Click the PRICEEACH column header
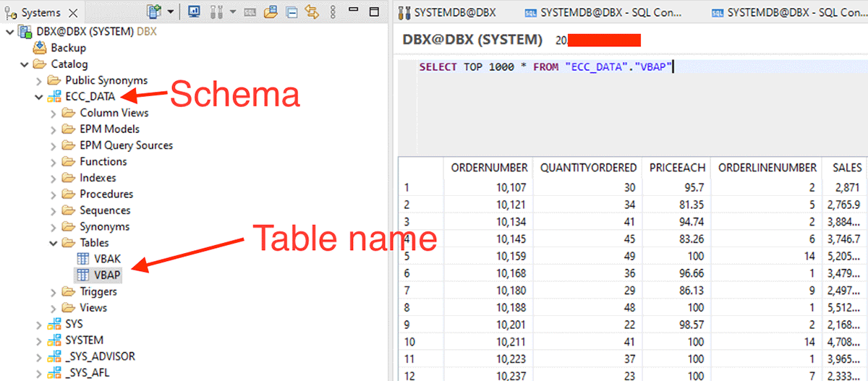The height and width of the screenshot is (381, 868). [677, 167]
